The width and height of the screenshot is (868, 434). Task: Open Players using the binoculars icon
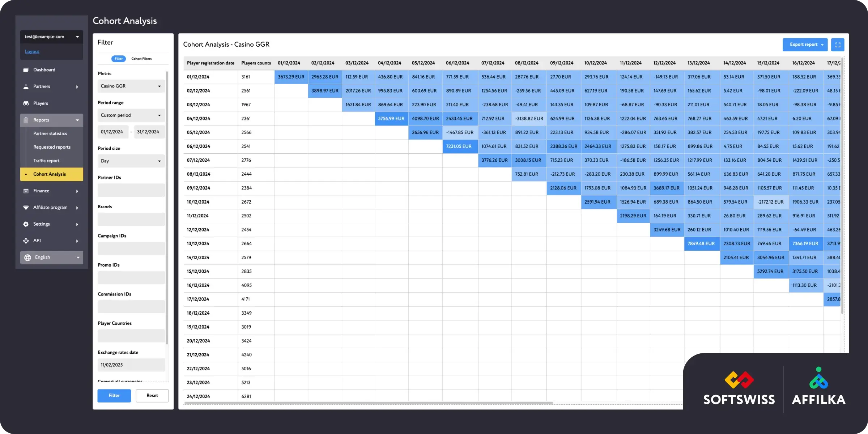(x=26, y=103)
